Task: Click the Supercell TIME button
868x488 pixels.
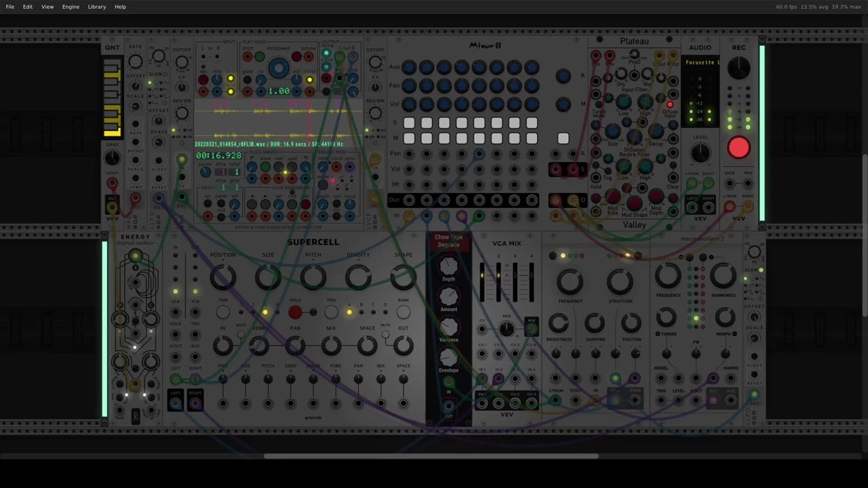Action: click(222, 312)
